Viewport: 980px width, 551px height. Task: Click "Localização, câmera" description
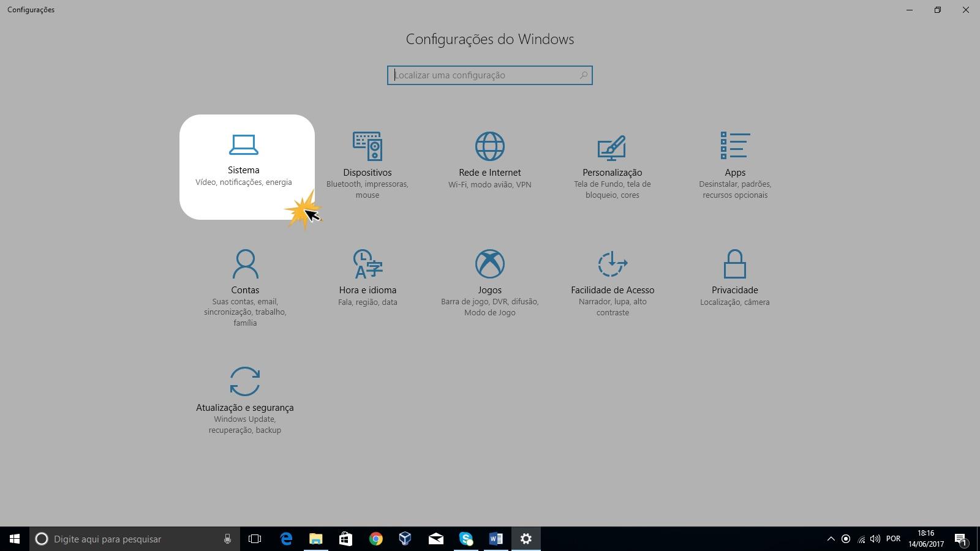(735, 302)
